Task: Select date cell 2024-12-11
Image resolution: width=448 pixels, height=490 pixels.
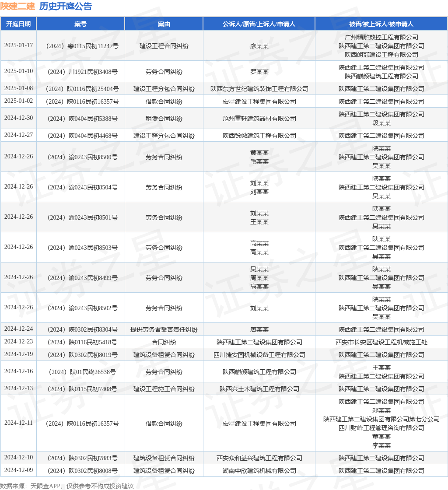Action: click(x=18, y=423)
